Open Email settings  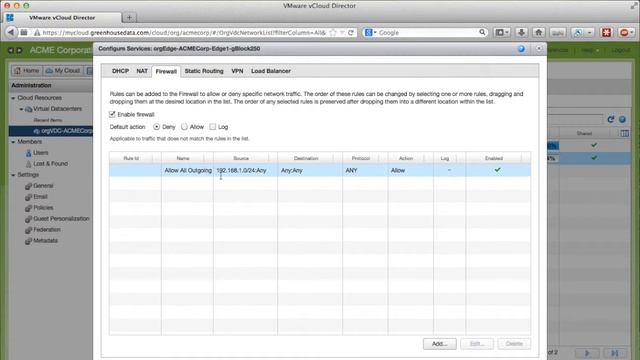pyautogui.click(x=40, y=197)
